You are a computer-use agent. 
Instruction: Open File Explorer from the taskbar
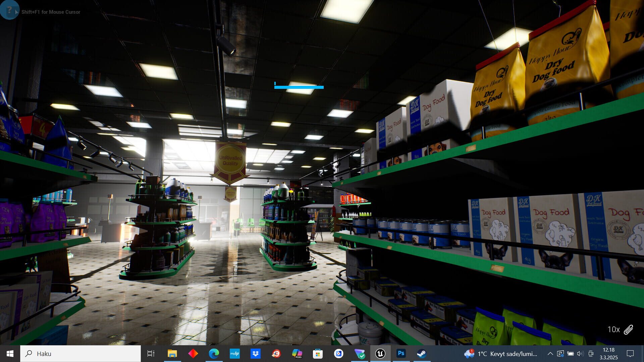(172, 354)
